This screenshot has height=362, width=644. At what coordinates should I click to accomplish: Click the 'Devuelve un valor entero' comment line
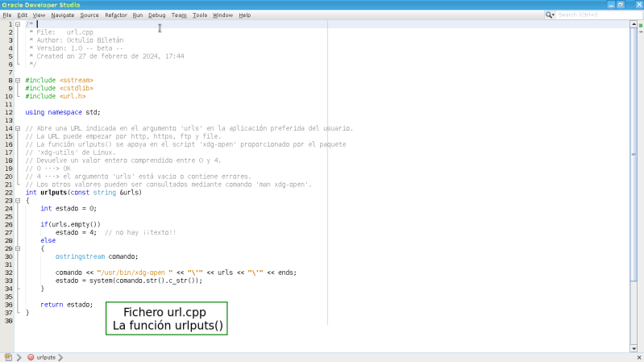pos(123,160)
